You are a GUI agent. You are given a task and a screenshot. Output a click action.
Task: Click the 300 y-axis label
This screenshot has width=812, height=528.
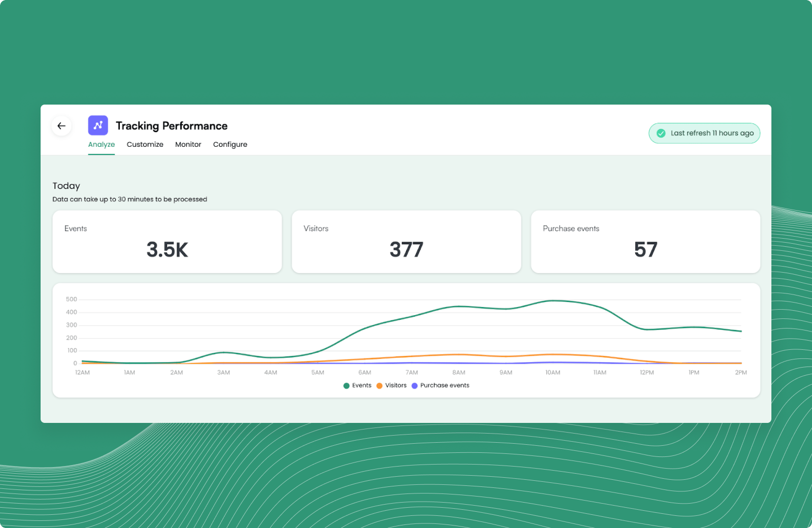(x=72, y=325)
